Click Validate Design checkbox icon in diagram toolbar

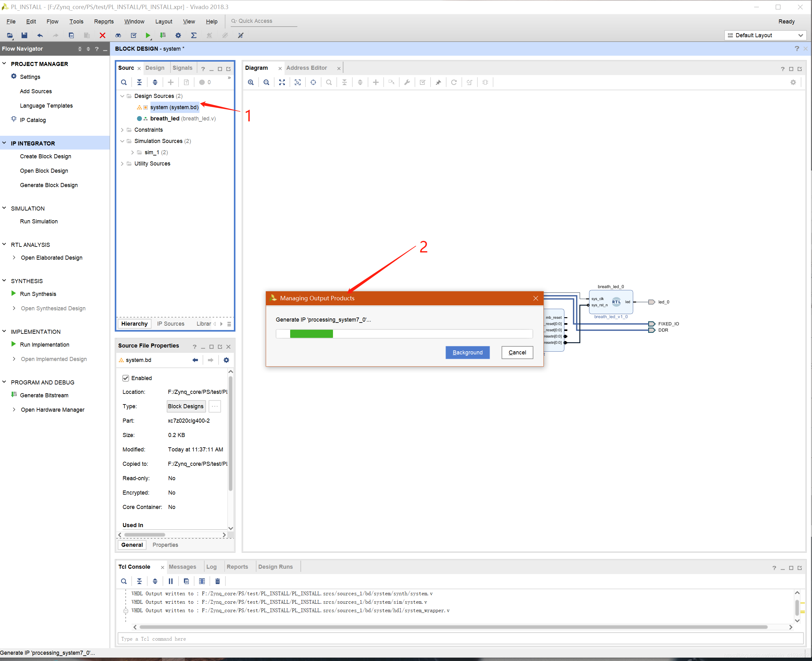pos(423,82)
